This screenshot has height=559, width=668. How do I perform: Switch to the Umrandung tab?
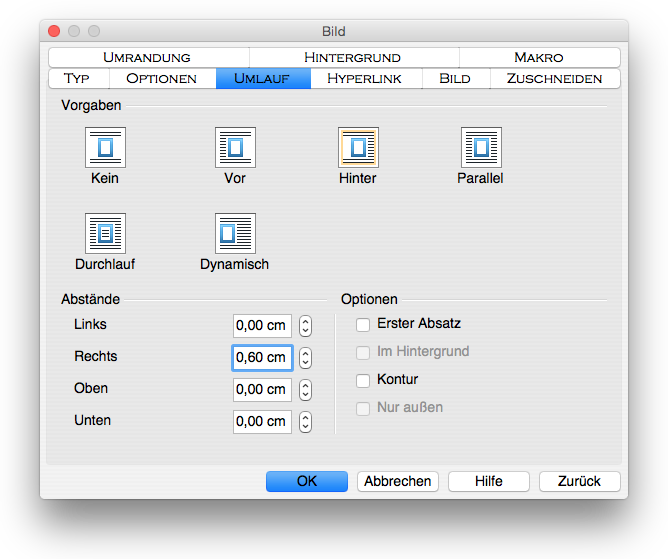point(146,57)
